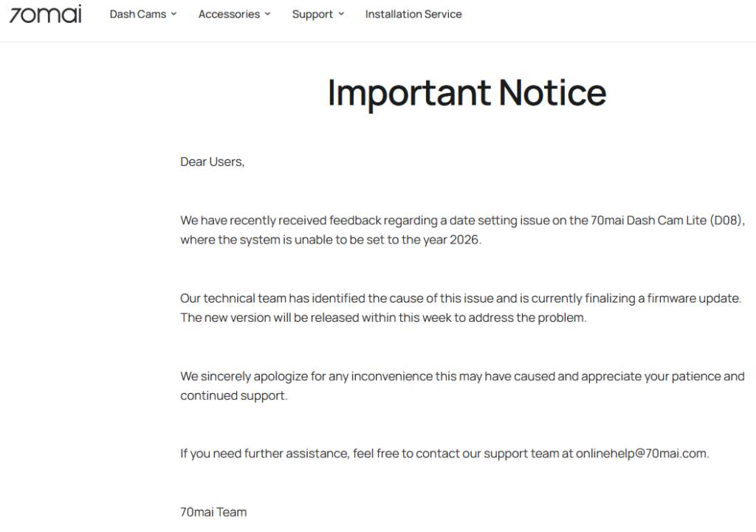The image size is (756, 532).
Task: Expand the Dash Cams dropdown chevron
Action: (x=174, y=14)
